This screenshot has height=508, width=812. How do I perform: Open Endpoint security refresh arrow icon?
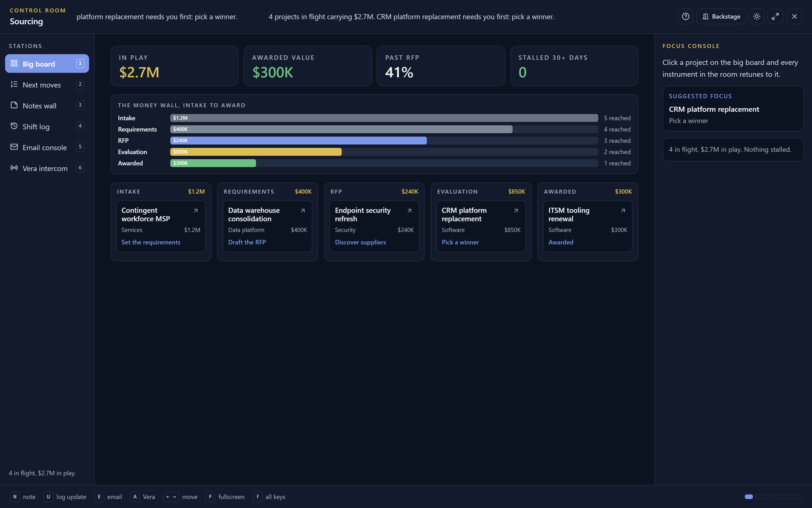(x=409, y=211)
